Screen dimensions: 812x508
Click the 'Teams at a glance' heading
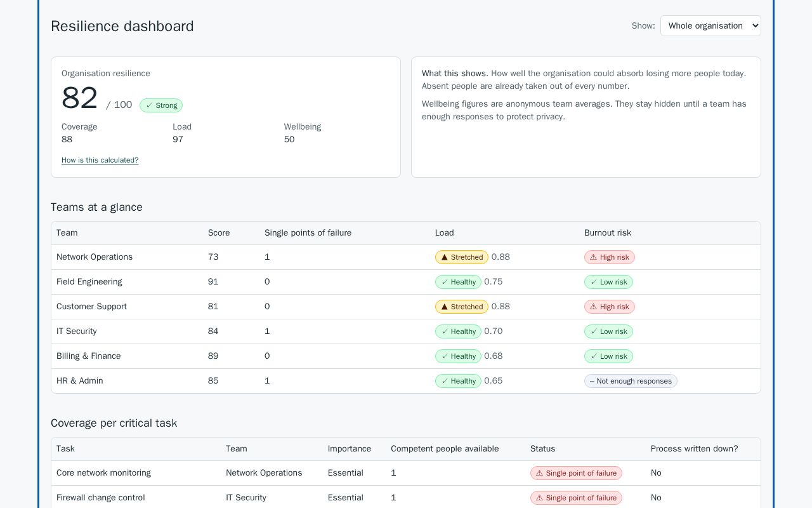(x=97, y=207)
